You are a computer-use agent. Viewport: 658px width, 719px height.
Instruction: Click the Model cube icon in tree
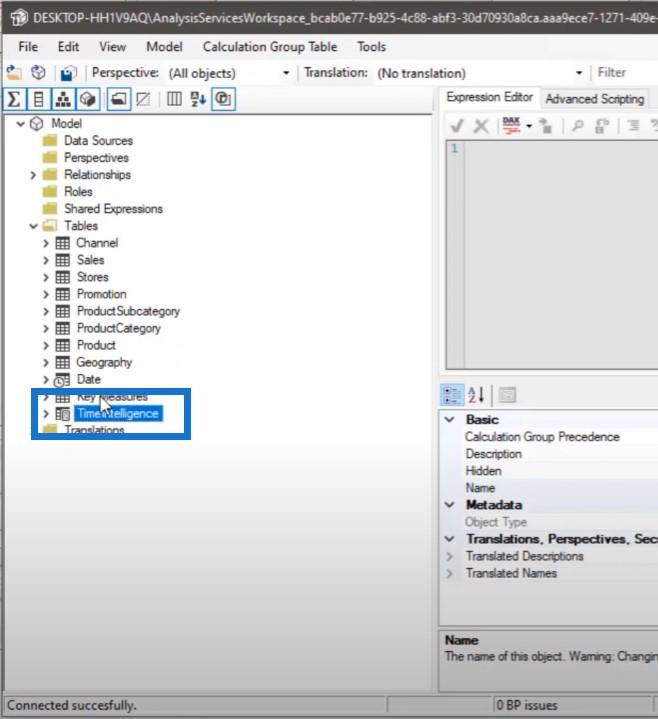(37, 123)
